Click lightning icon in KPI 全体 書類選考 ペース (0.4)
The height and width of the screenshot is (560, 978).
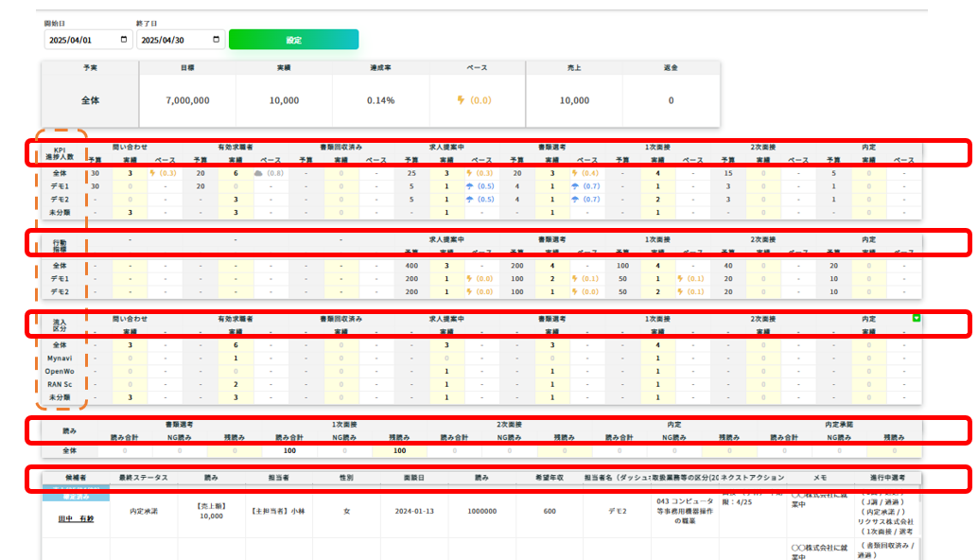point(574,173)
